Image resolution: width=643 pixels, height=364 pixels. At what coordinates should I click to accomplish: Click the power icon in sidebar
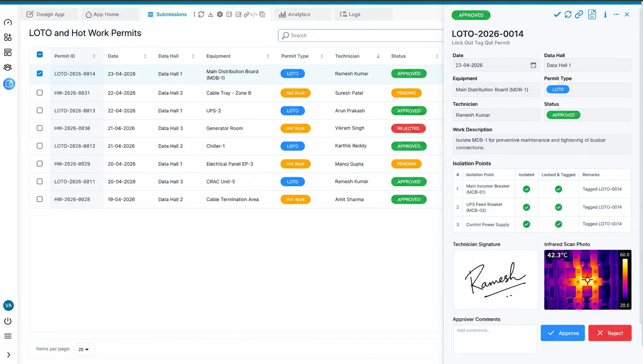(x=8, y=321)
